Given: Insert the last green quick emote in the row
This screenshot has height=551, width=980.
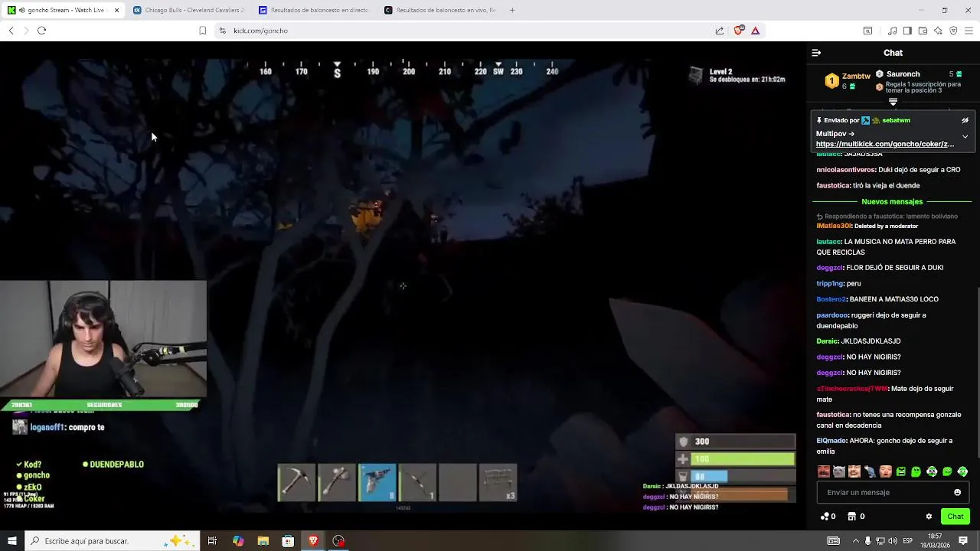Looking at the screenshot, I should coord(962,471).
